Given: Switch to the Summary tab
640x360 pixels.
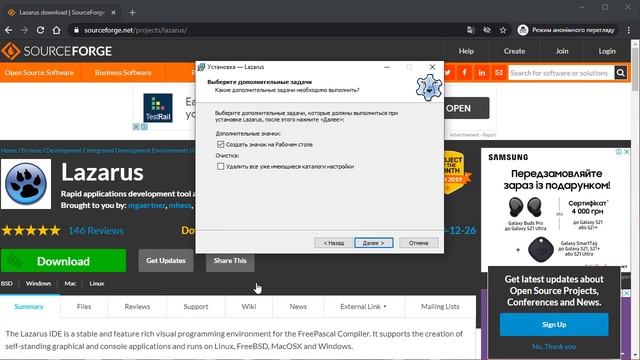Looking at the screenshot, I should [29, 307].
